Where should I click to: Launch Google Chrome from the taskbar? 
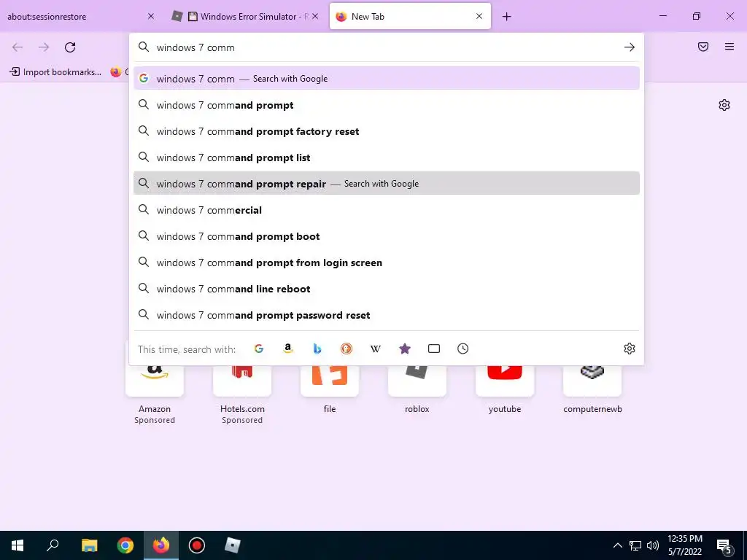tap(125, 545)
